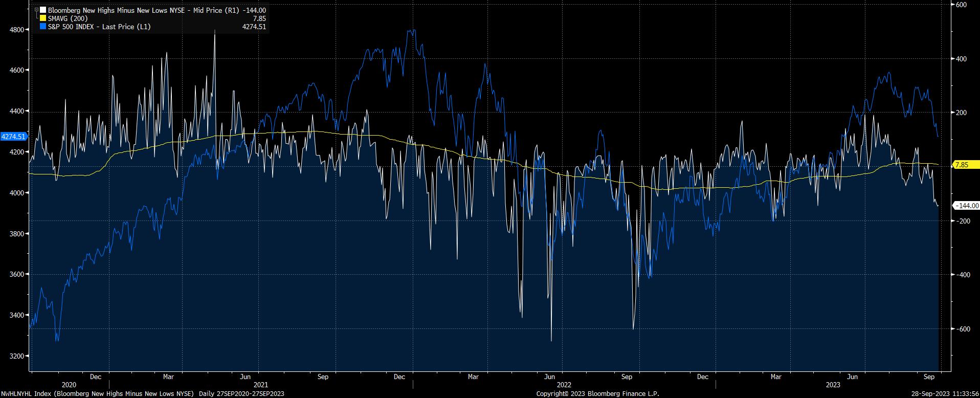Click the 4000 left-axis label
Screen dimensions: 980x398
17,193
